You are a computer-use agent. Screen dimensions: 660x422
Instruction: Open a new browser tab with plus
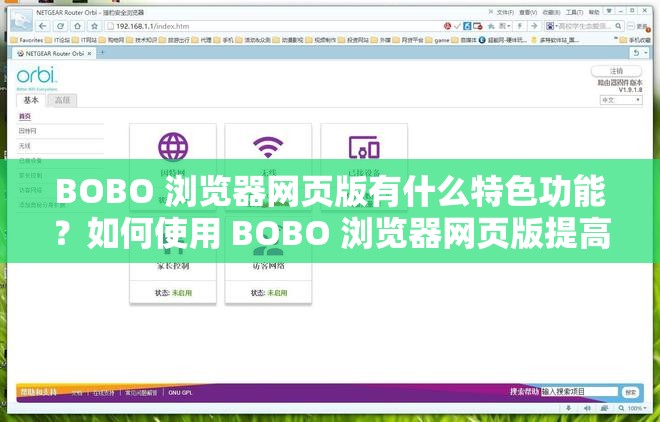[101, 53]
